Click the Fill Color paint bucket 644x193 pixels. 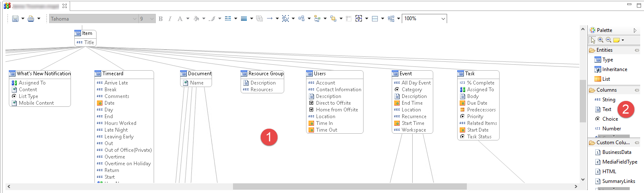pyautogui.click(x=196, y=19)
